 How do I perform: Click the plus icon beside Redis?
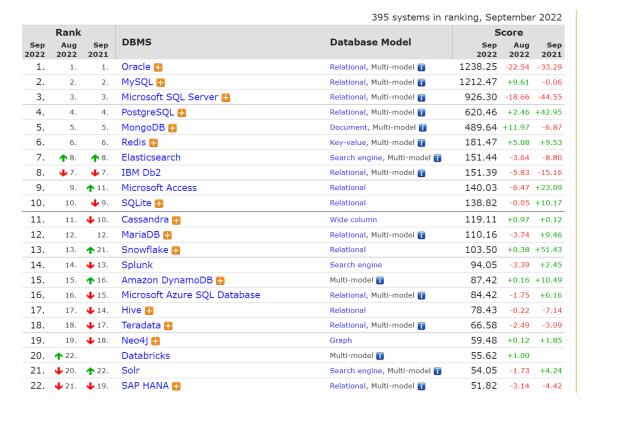pos(154,143)
